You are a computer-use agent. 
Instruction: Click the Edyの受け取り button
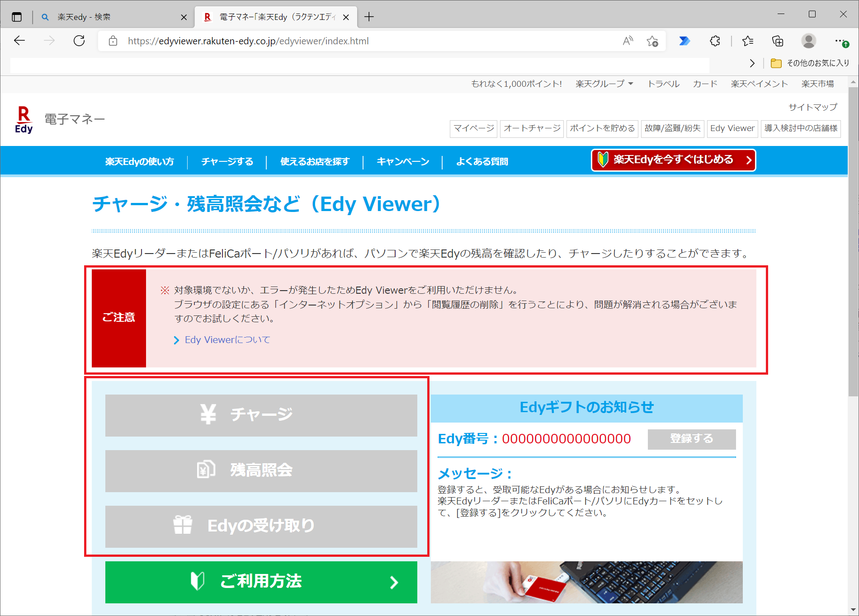click(261, 527)
